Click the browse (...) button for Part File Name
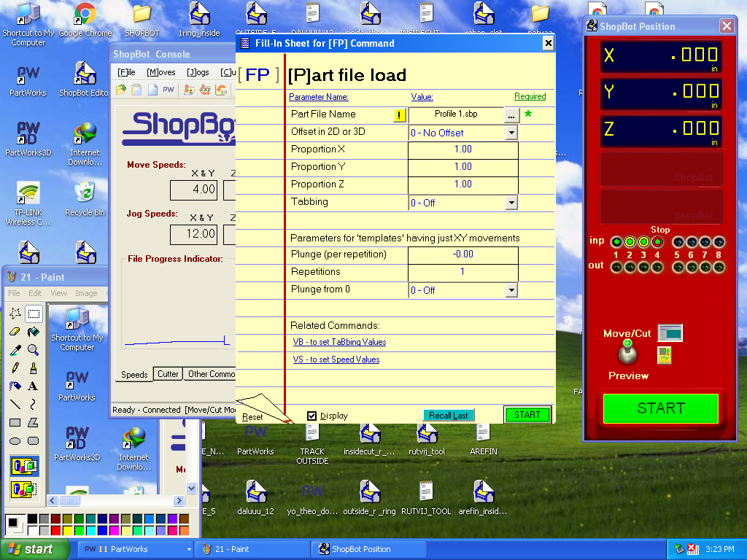 coord(511,115)
